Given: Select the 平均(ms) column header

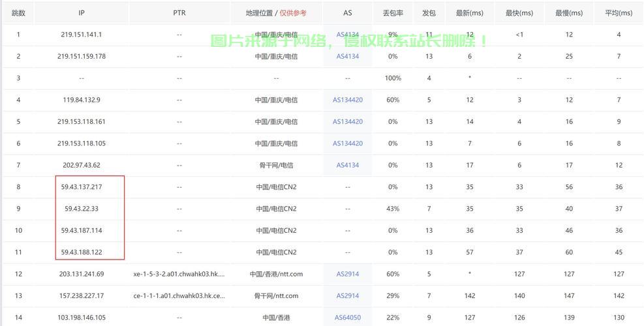Looking at the screenshot, I should 619,13.
